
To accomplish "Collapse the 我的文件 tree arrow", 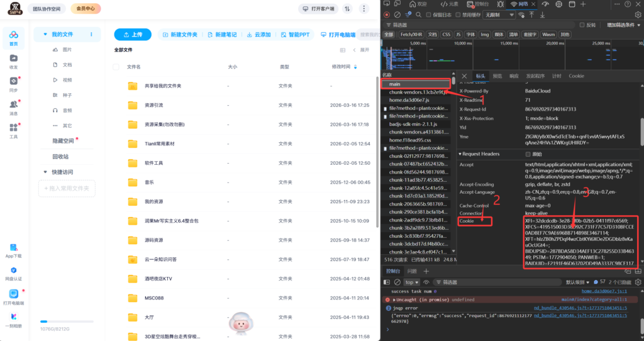I will pos(45,35).
